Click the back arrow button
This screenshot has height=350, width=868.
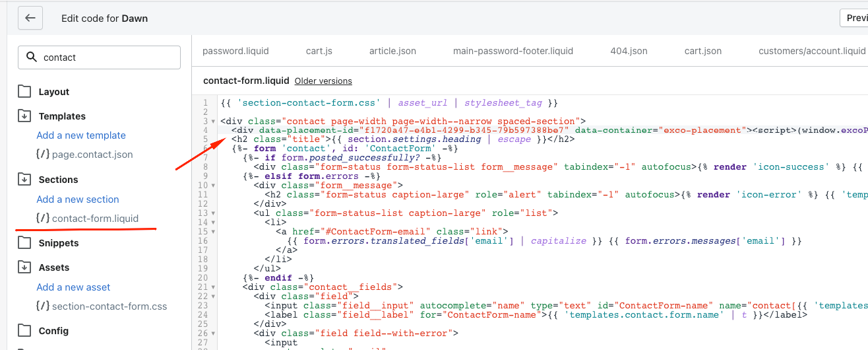pyautogui.click(x=30, y=18)
